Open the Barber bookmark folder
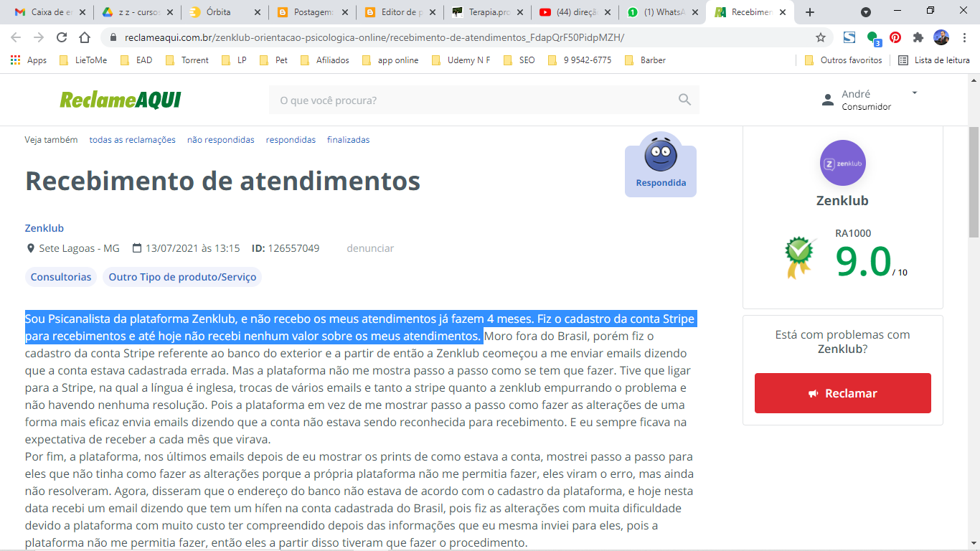The height and width of the screenshot is (551, 980). tap(646, 60)
